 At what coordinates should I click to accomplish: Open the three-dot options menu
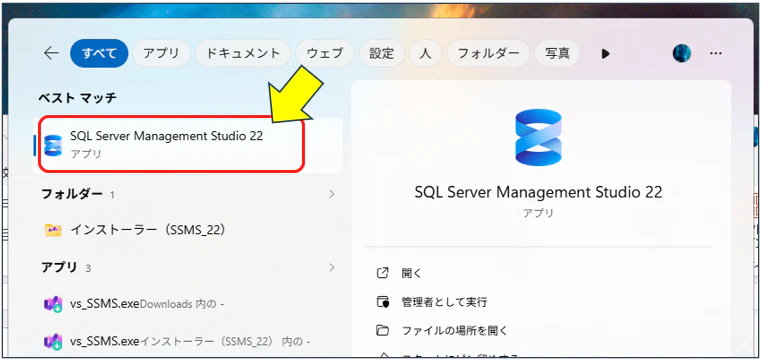(x=715, y=53)
